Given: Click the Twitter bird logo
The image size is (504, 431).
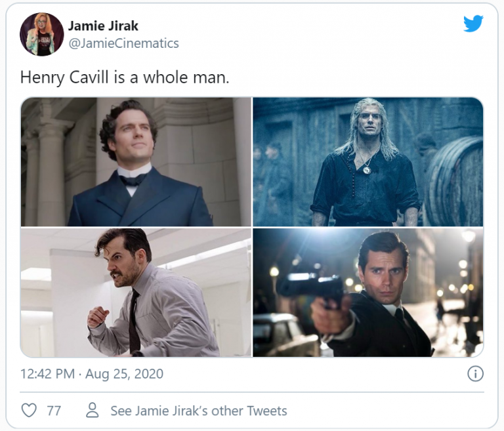Looking at the screenshot, I should (x=473, y=24).
